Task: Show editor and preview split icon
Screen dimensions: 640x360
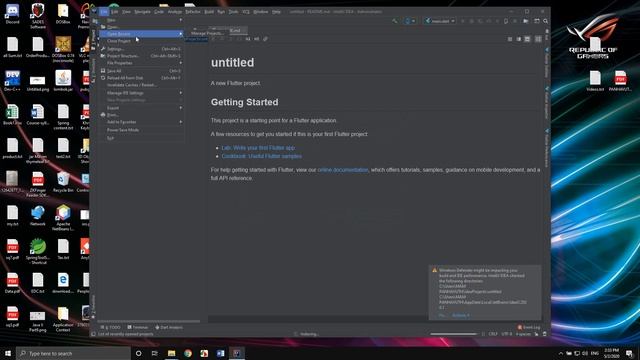Action: tap(519, 39)
